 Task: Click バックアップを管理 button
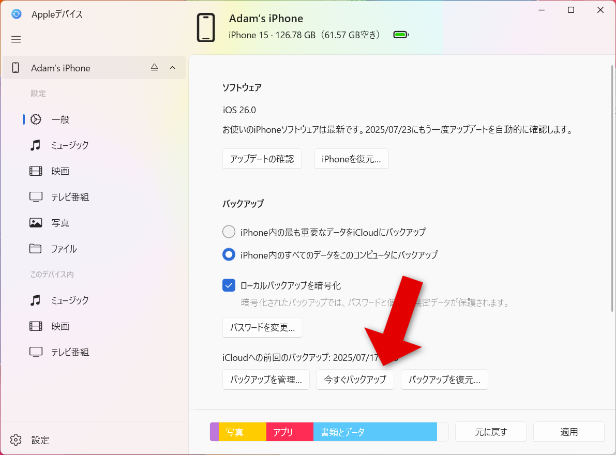(x=266, y=380)
